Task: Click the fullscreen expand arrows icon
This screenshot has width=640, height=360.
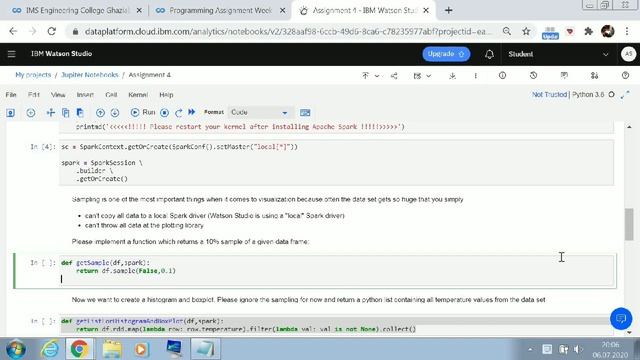Action: (x=625, y=95)
